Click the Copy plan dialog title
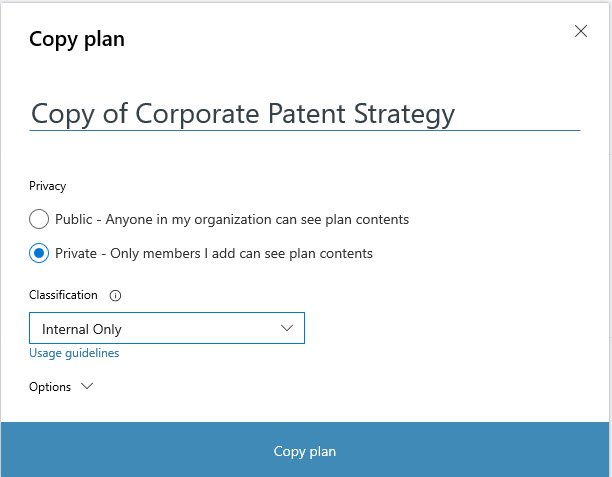Screen dimensions: 612x477 77,40
